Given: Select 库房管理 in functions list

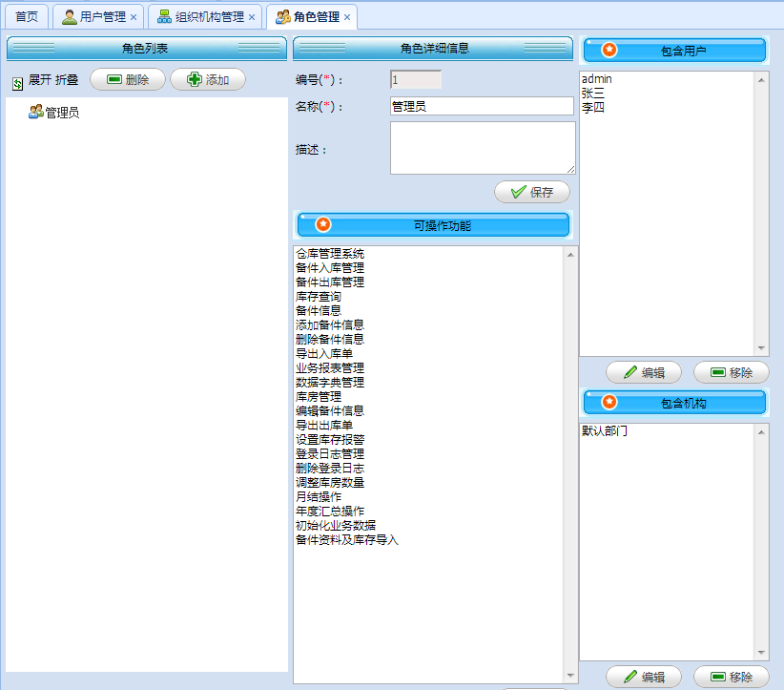Looking at the screenshot, I should 319,396.
